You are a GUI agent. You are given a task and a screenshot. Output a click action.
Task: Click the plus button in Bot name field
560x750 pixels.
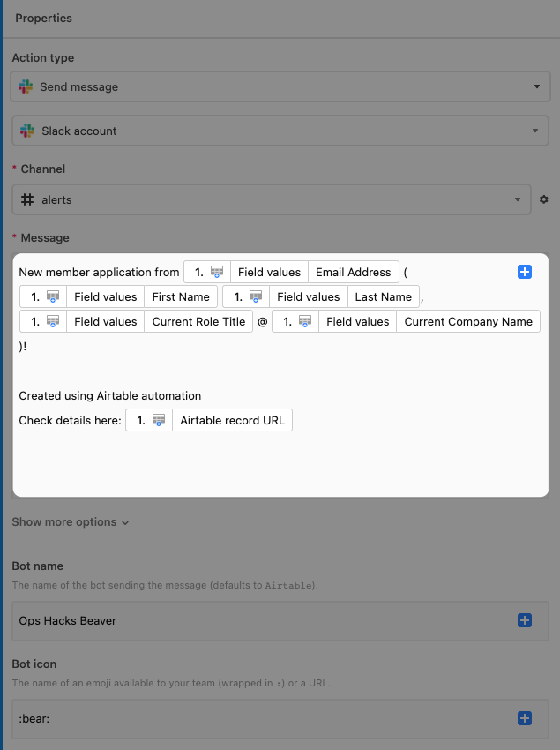[525, 620]
